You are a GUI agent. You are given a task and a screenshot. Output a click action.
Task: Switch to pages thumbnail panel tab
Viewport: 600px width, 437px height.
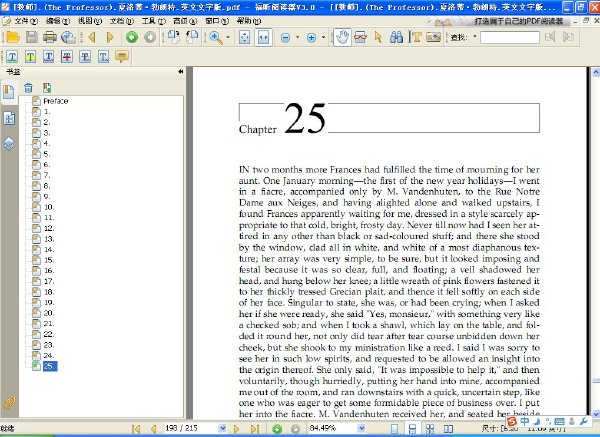9,118
